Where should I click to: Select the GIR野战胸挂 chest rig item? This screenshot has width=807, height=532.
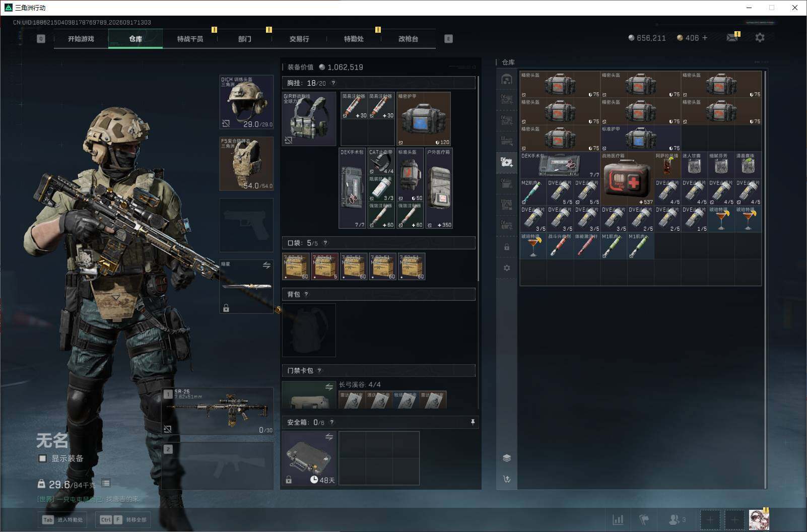[x=309, y=119]
